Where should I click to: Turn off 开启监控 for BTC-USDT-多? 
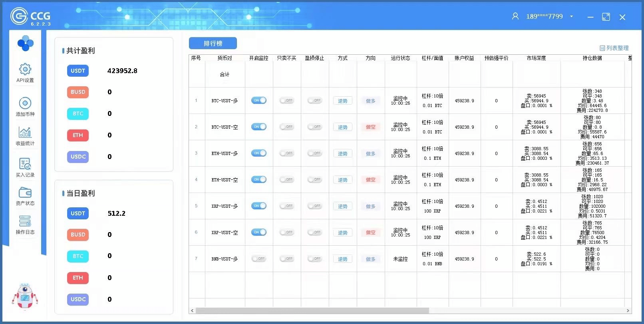click(x=259, y=100)
